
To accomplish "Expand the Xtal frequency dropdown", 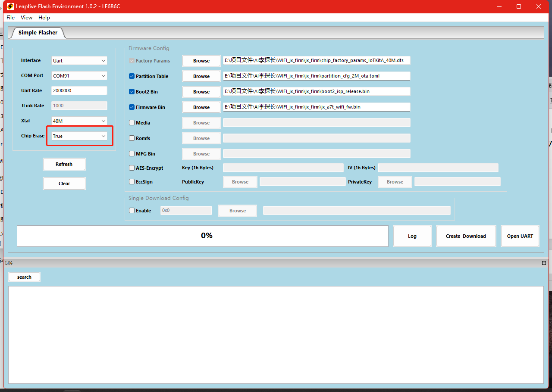I will 79,121.
